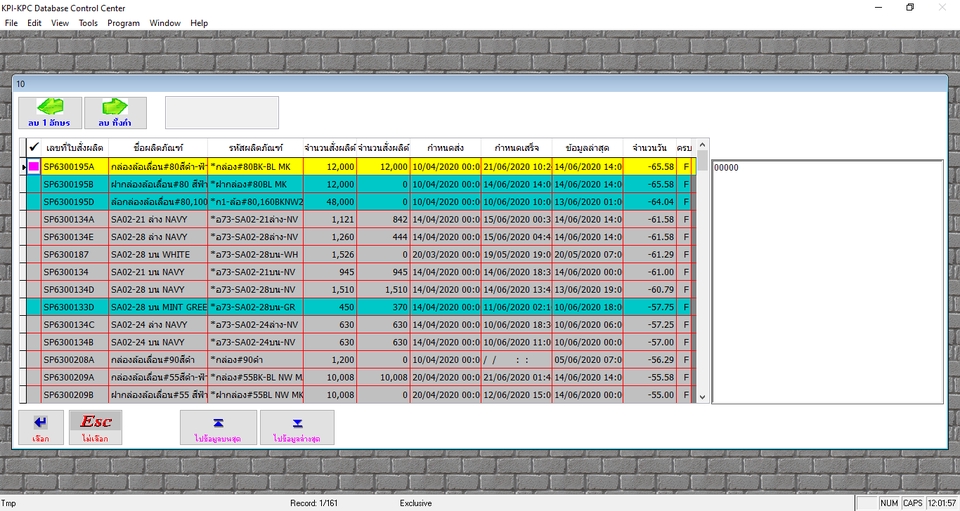
Task: Select order cell SP6300187
Action: tap(75, 254)
